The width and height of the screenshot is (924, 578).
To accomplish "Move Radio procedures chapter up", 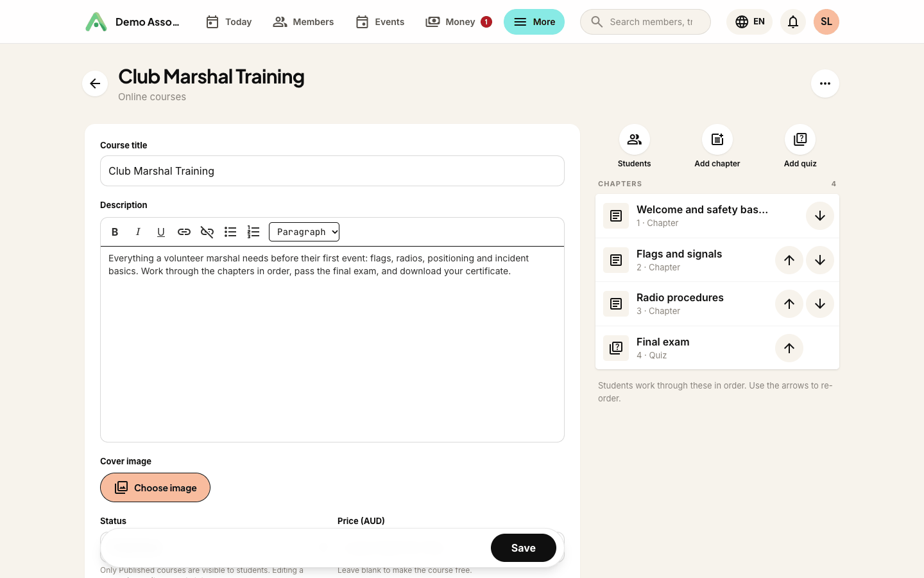I will point(789,304).
